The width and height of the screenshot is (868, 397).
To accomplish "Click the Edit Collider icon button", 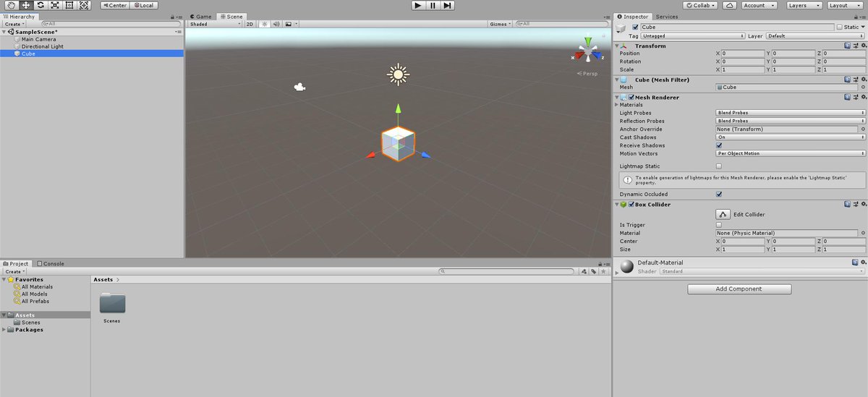I will coord(723,214).
